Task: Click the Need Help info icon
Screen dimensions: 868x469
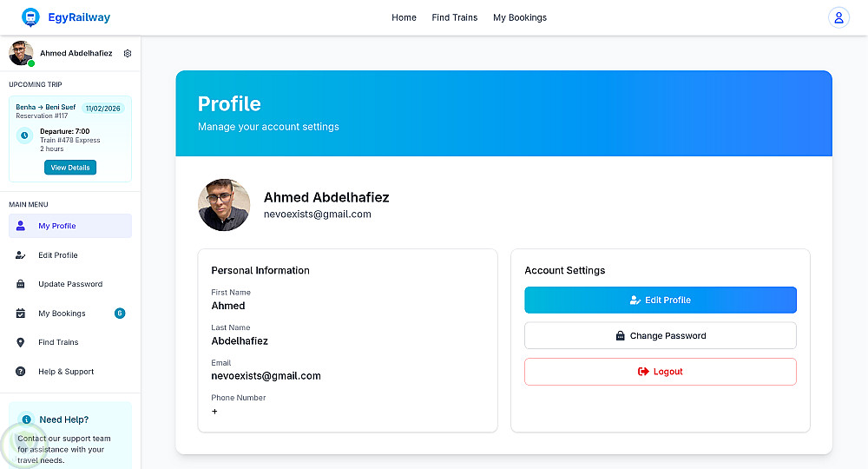Action: (27, 419)
